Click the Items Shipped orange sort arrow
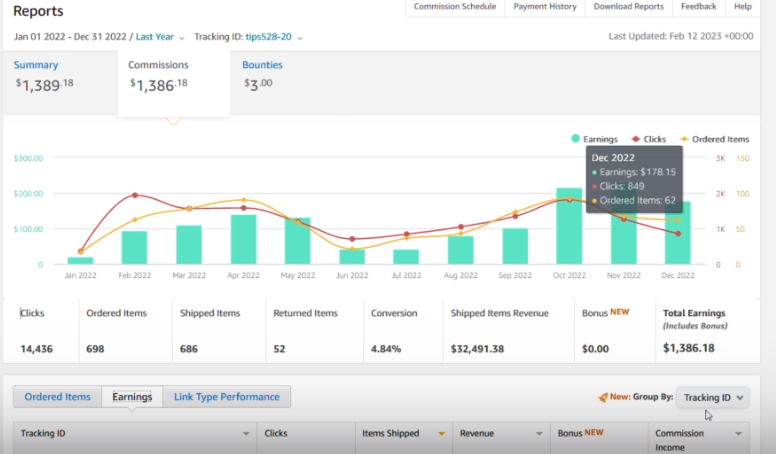The height and width of the screenshot is (454, 776). [x=441, y=434]
